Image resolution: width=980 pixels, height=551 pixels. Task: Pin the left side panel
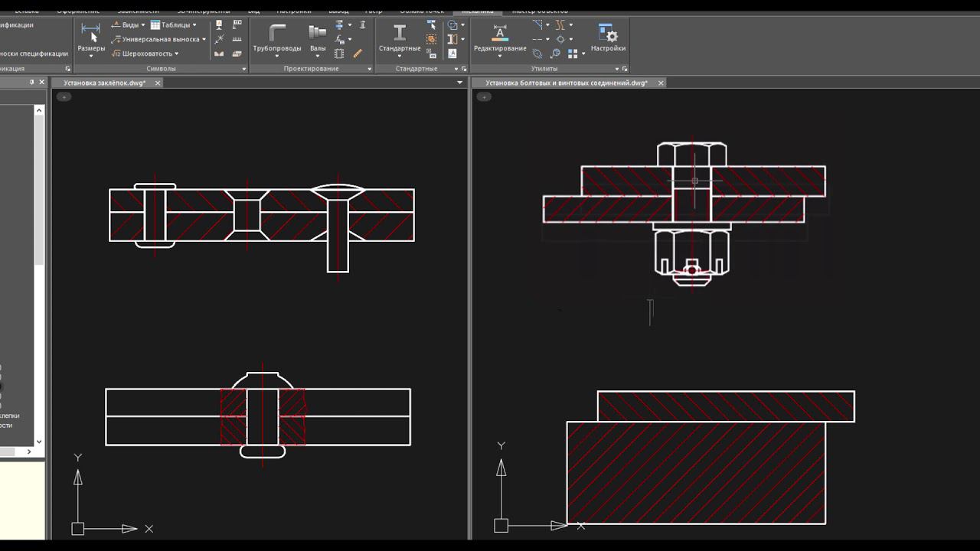[32, 82]
